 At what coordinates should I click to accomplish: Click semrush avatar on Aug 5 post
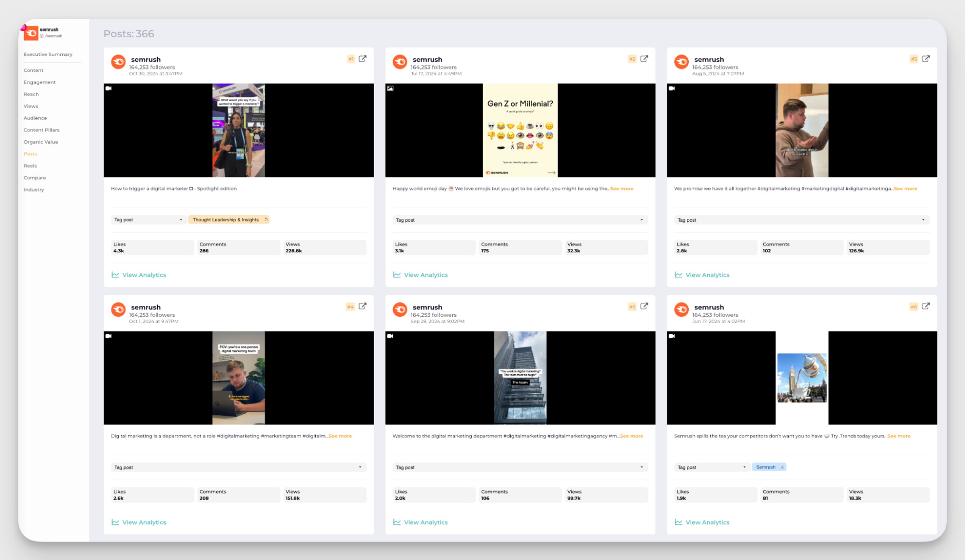[x=682, y=62]
